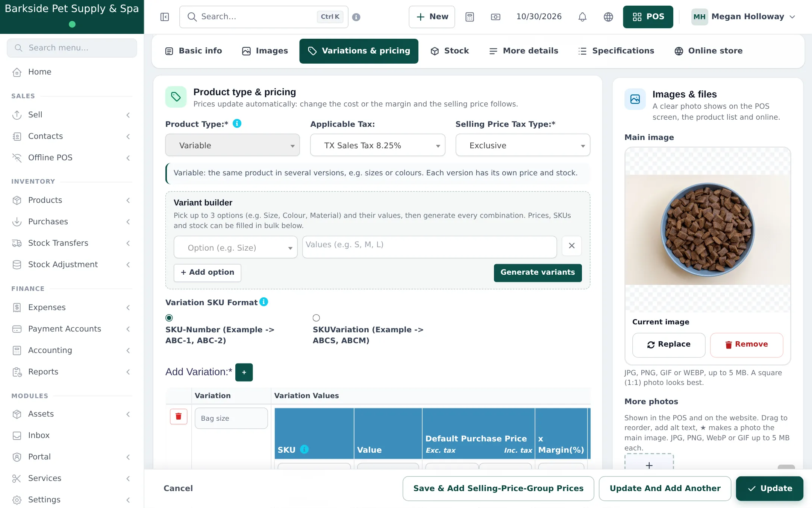This screenshot has height=508, width=812.
Task: Expand the Products sidebar menu
Action: pyautogui.click(x=72, y=200)
